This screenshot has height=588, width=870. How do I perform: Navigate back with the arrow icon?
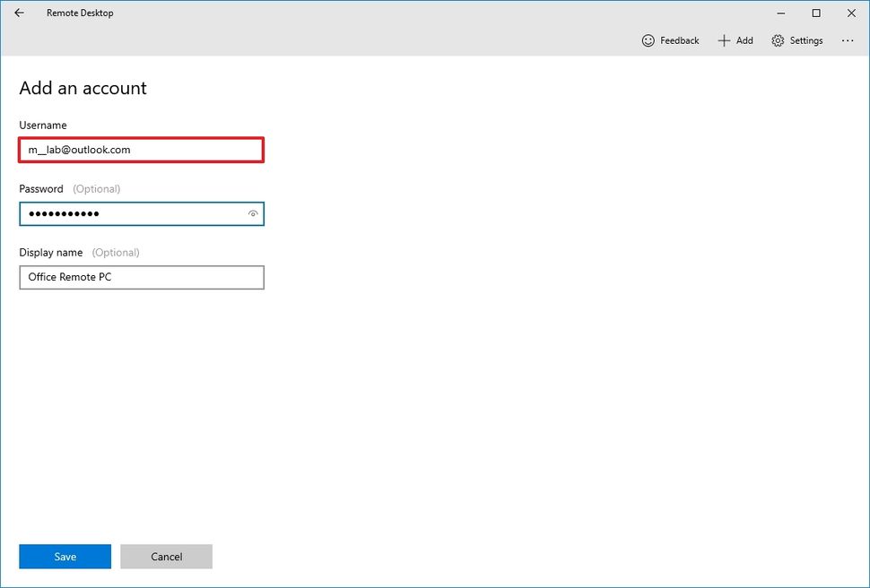click(18, 13)
